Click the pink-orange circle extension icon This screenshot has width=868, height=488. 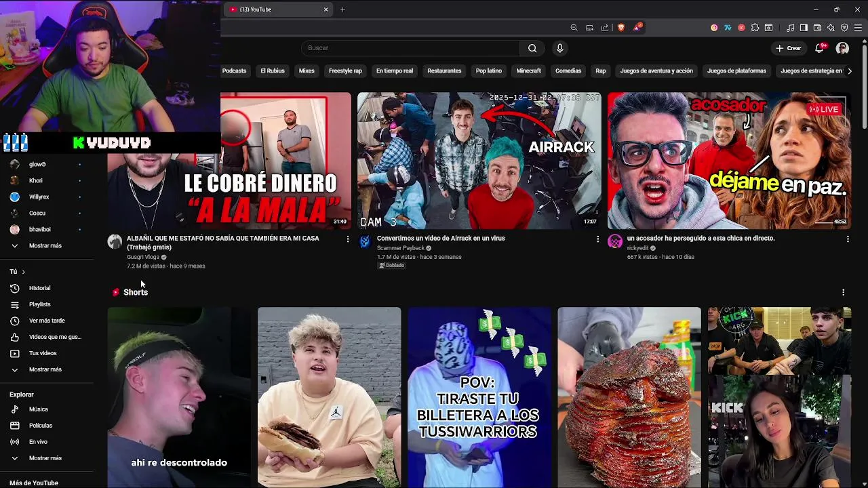click(714, 28)
